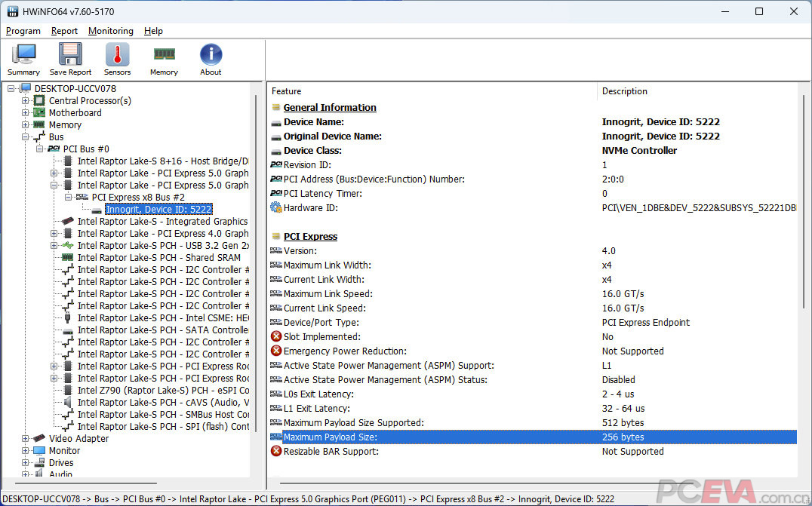Click the HWiNFO64 title bar app icon
Image resolution: width=812 pixels, height=506 pixels.
[x=13, y=11]
